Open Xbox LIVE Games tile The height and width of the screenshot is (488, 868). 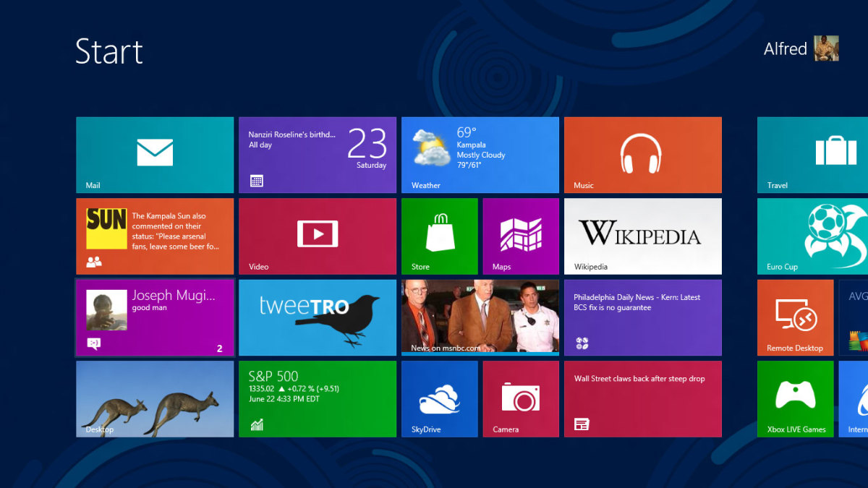[795, 398]
